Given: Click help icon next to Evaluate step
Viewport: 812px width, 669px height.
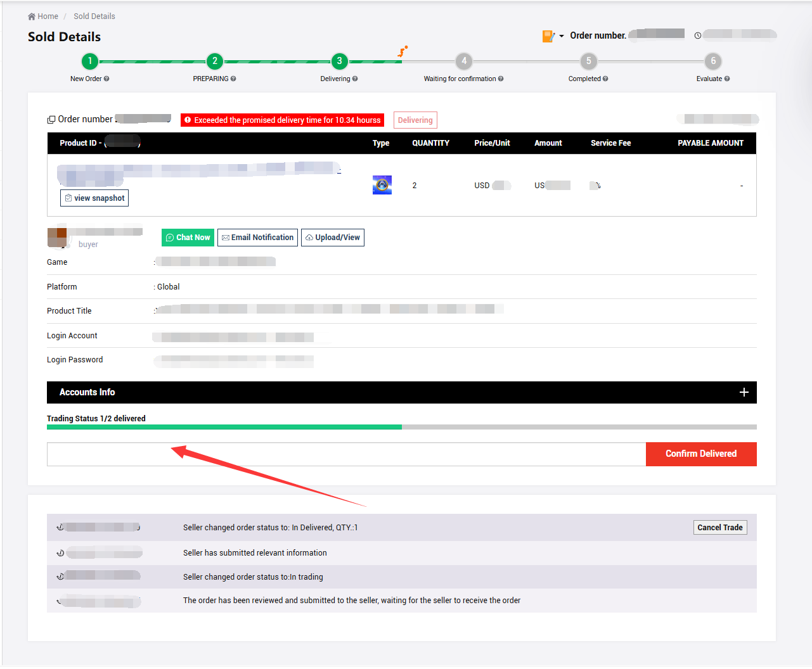Looking at the screenshot, I should 727,79.
